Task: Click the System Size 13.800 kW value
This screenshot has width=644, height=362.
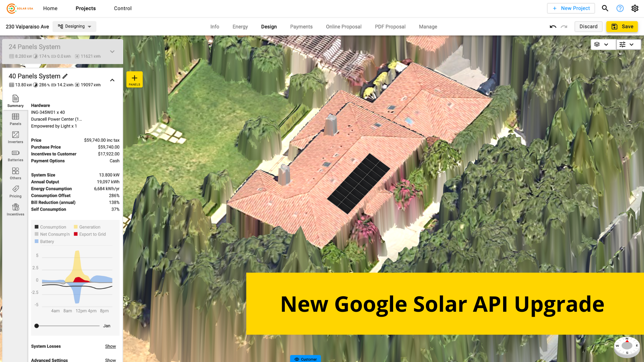Action: pos(109,175)
